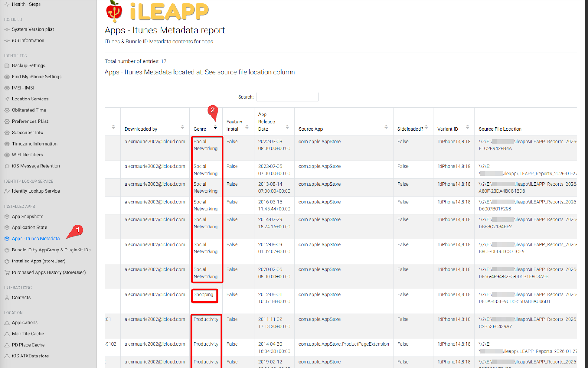Screen dimensions: 588x368
Task: Sort by Source App column arrows
Action: (x=386, y=127)
